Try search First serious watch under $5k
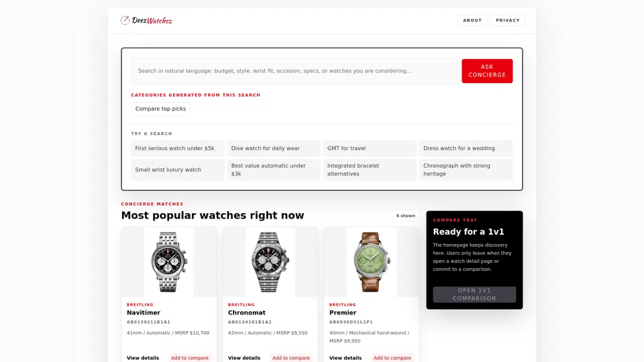644x362 pixels. [x=177, y=148]
